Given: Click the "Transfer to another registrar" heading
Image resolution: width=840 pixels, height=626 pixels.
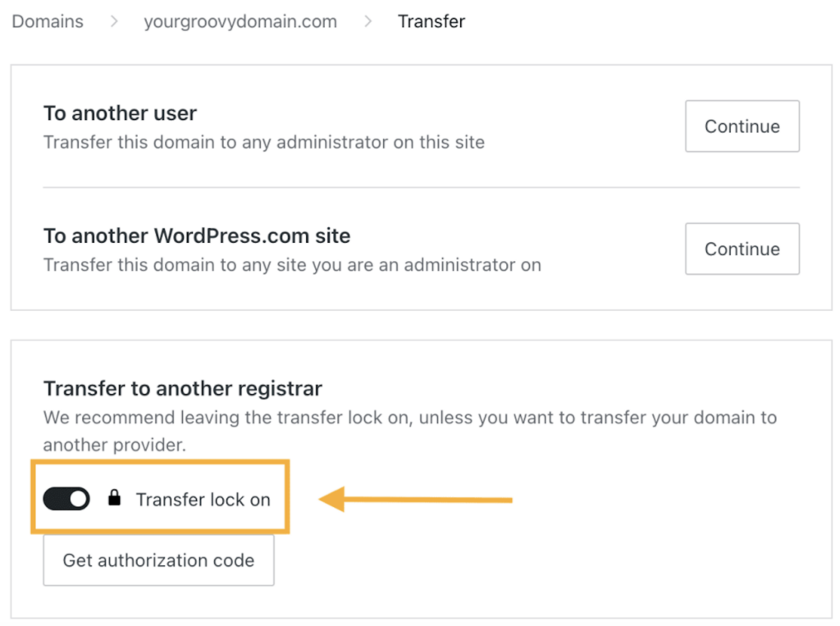Looking at the screenshot, I should 183,389.
